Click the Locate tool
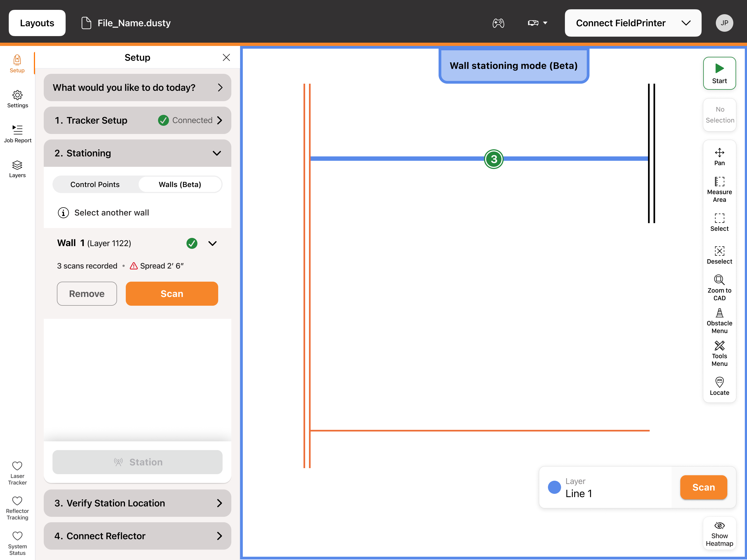This screenshot has height=560, width=747. [x=719, y=386]
